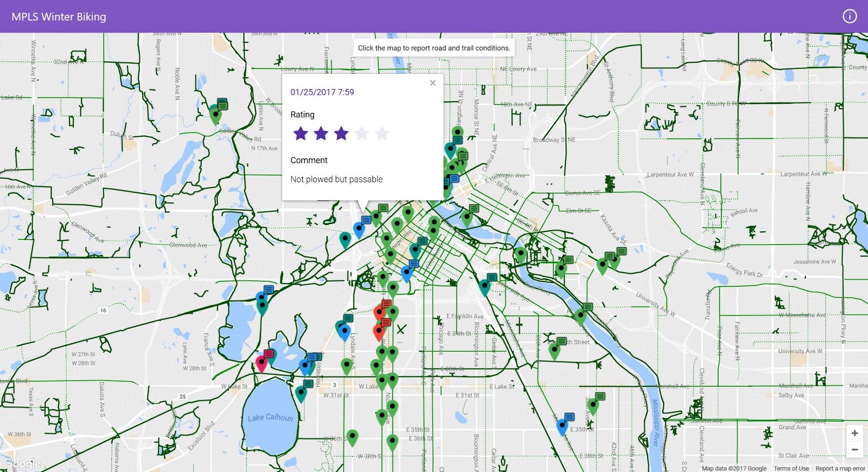Open Terms of Use link

point(791,468)
